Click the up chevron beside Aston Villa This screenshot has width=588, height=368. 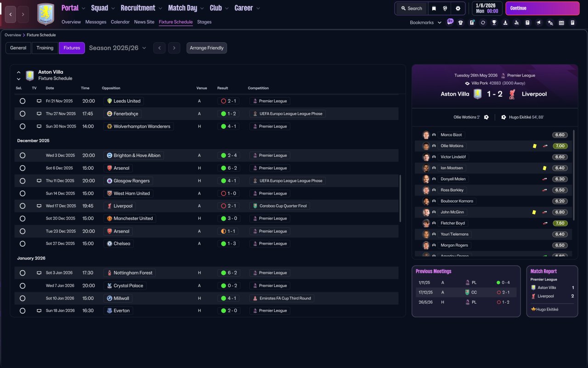(x=19, y=72)
